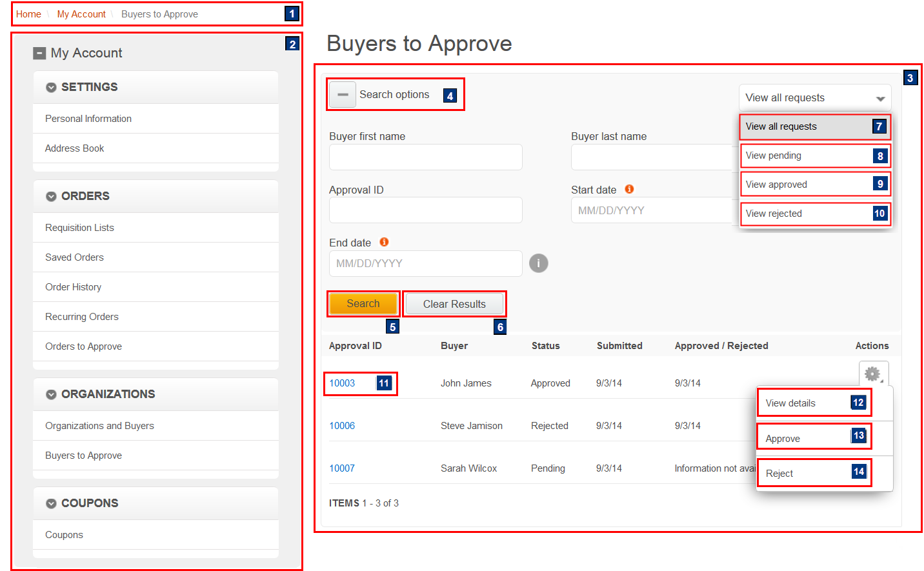Open approval record 10003
This screenshot has height=571, width=924.
pyautogui.click(x=341, y=383)
